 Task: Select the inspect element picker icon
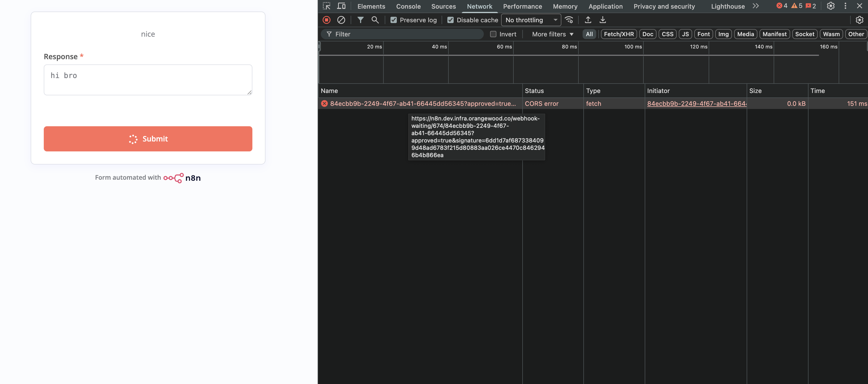pyautogui.click(x=326, y=6)
